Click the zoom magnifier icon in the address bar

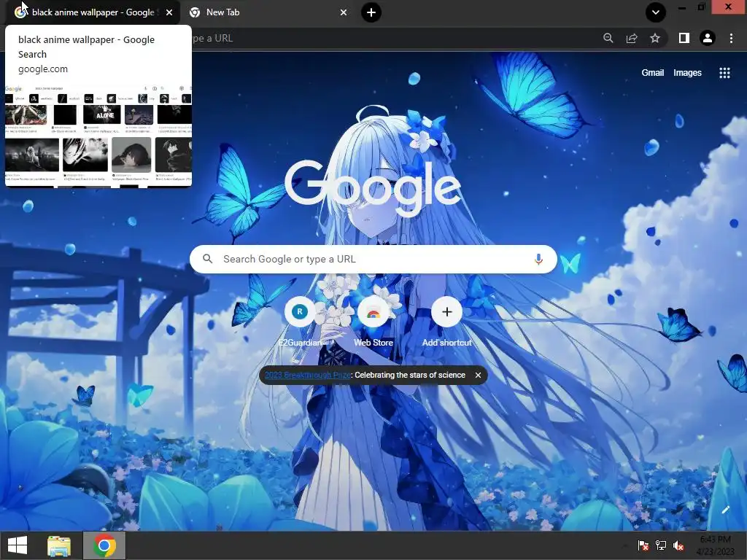click(608, 38)
